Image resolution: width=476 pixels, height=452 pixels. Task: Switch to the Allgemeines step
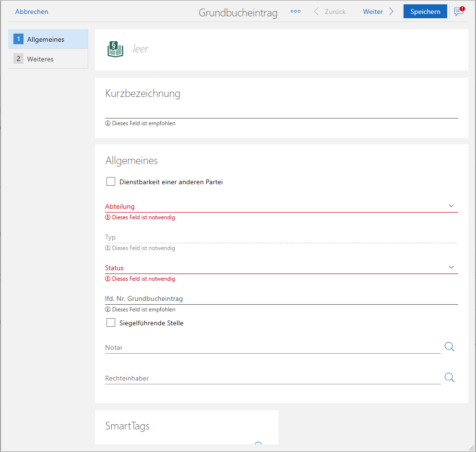pos(48,39)
